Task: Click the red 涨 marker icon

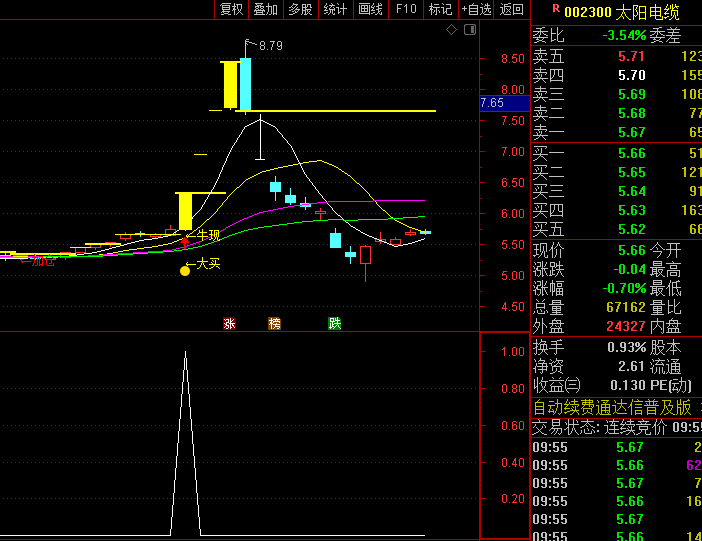Action: click(229, 323)
